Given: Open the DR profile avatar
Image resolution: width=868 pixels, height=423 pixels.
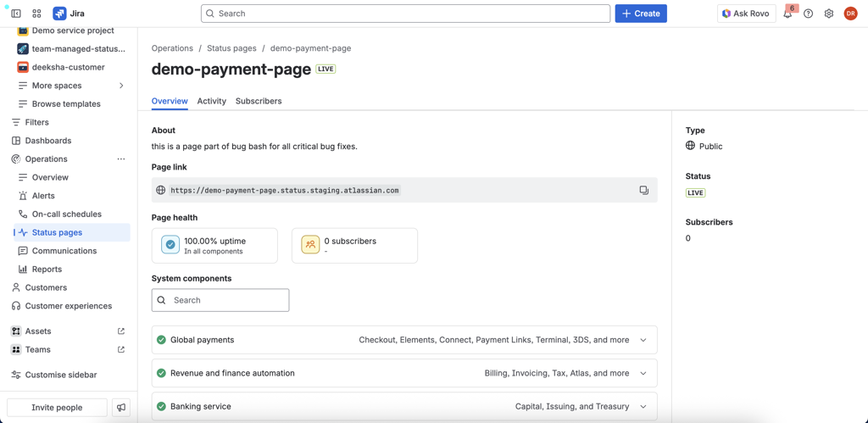Looking at the screenshot, I should pyautogui.click(x=850, y=14).
